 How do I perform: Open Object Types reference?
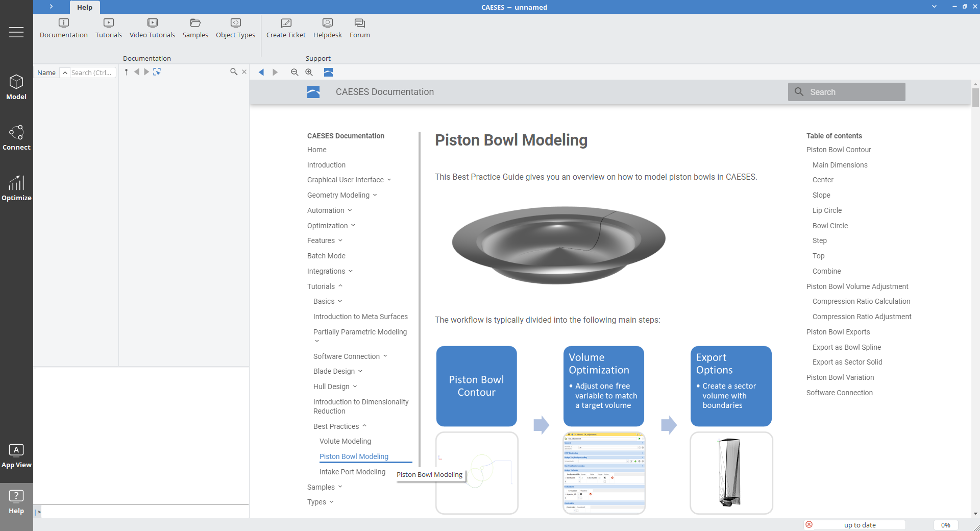235,29
